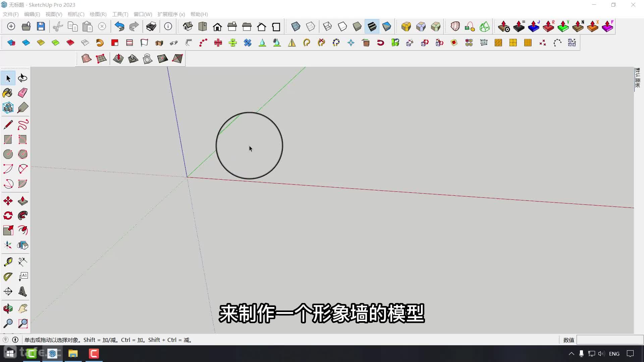
Task: Open the notification center icon
Action: [x=631, y=354]
